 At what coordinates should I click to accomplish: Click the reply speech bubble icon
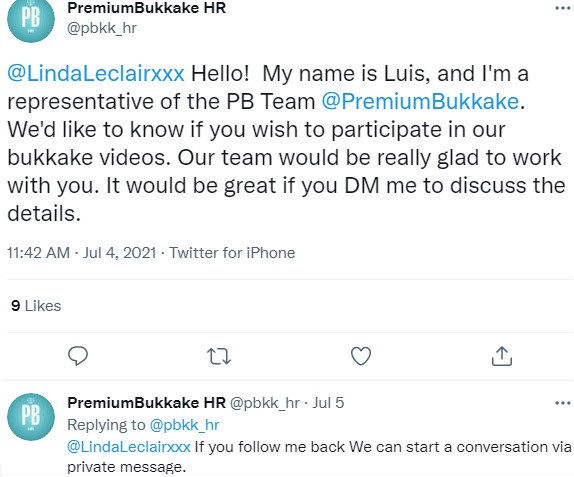pos(78,356)
